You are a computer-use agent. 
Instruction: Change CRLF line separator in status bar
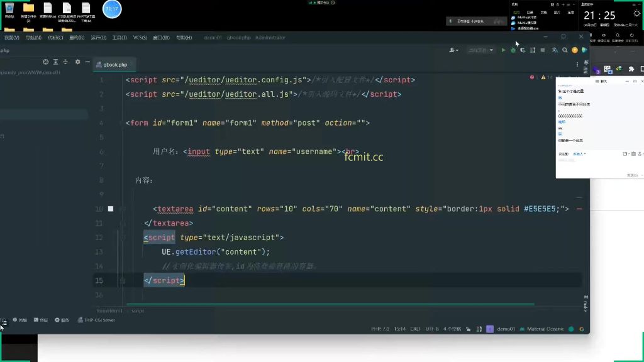415,329
